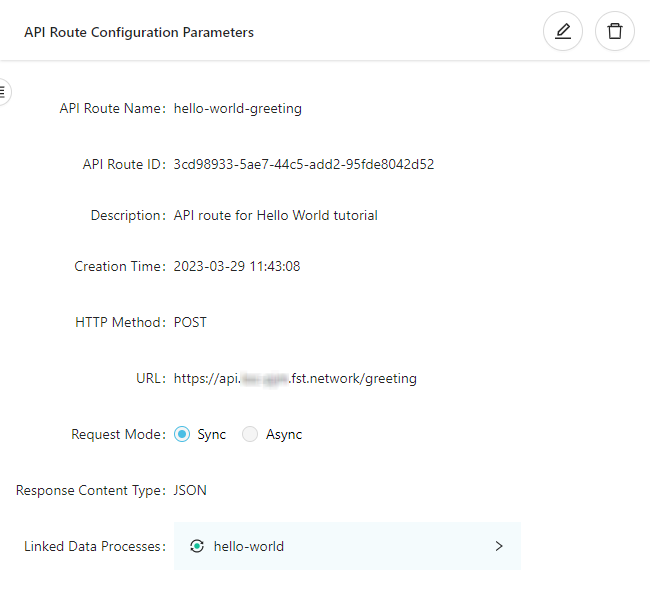Select the Async request mode
Screen dimensions: 650x594
(x=250, y=434)
